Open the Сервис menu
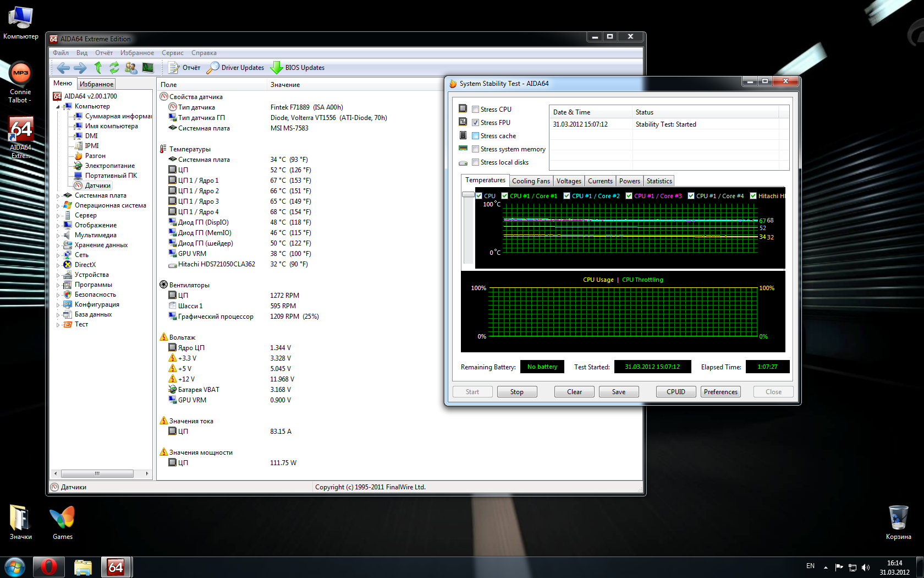Viewport: 924px width, 578px height. (173, 53)
